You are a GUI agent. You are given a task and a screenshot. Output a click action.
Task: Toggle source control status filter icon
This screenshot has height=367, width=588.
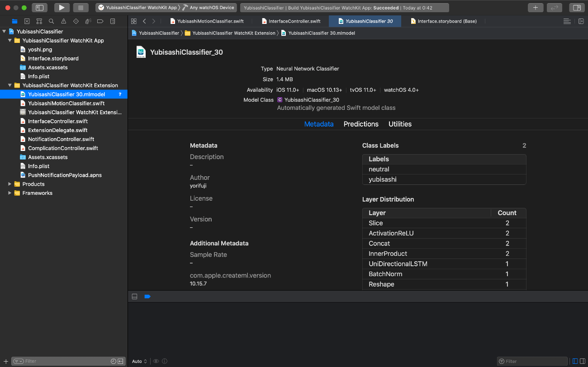[x=120, y=361]
